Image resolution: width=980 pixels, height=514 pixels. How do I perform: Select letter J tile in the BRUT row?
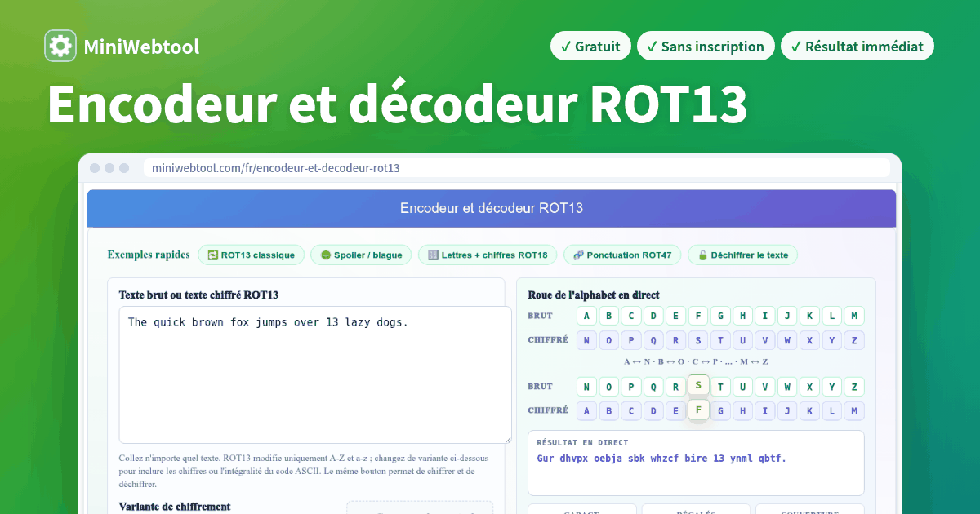(787, 316)
